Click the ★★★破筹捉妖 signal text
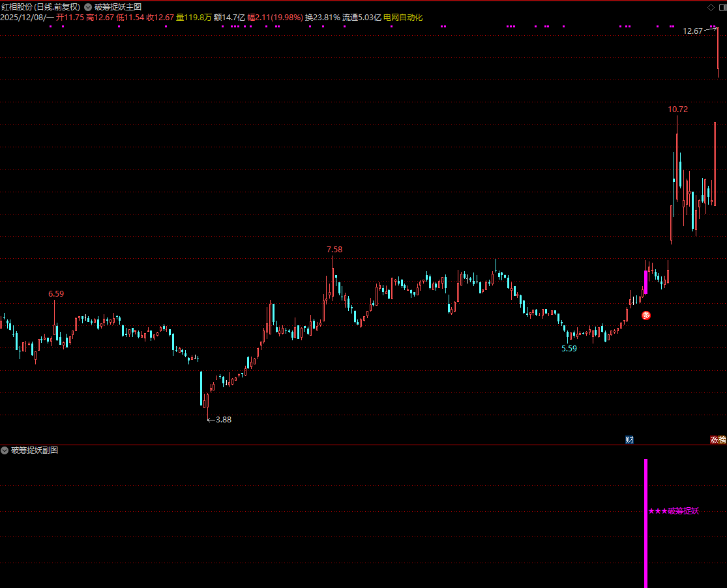The height and width of the screenshot is (588, 727). click(674, 511)
